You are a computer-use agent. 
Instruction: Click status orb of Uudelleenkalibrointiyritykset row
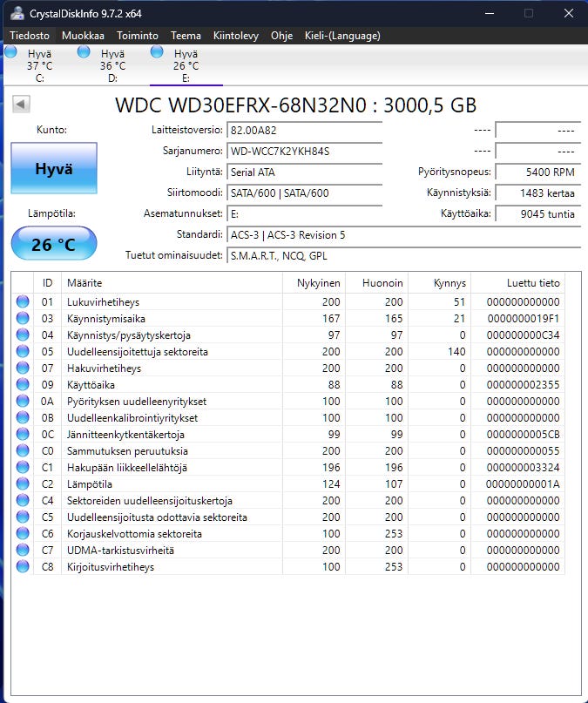(x=23, y=417)
